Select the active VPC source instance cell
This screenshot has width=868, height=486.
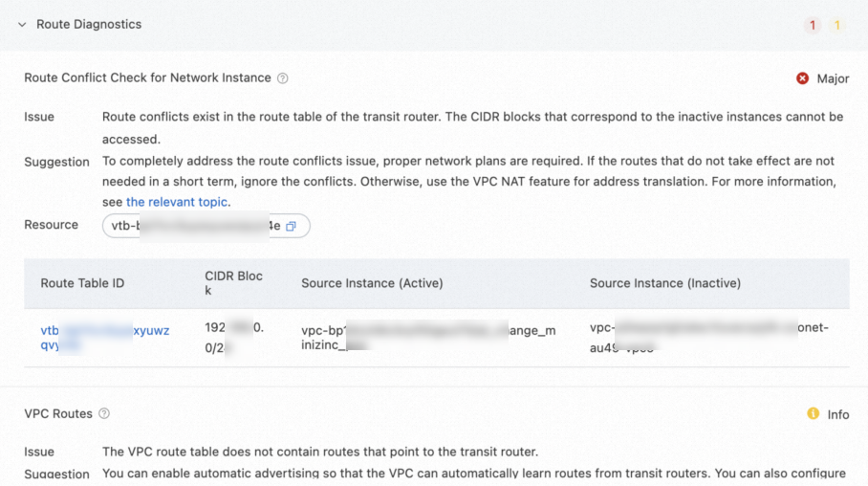tap(427, 338)
